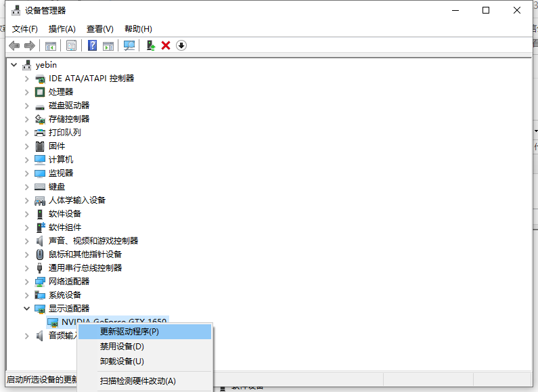Click the red X uninstall device icon
Image resolution: width=538 pixels, height=392 pixels.
tap(166, 45)
